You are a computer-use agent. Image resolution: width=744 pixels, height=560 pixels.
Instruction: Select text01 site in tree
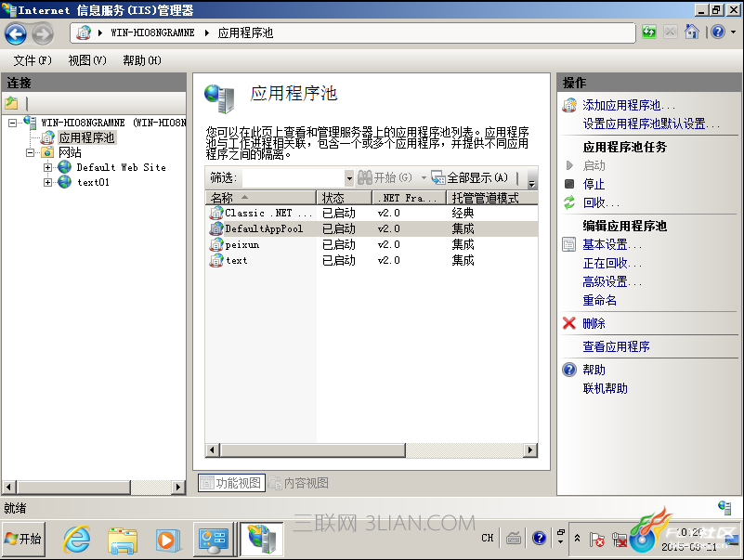point(93,182)
